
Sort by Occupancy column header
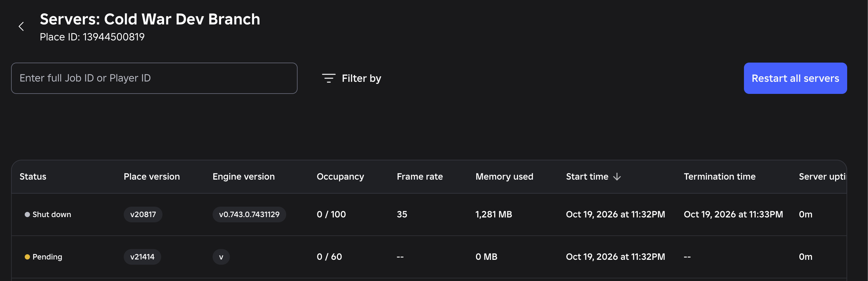(x=340, y=176)
